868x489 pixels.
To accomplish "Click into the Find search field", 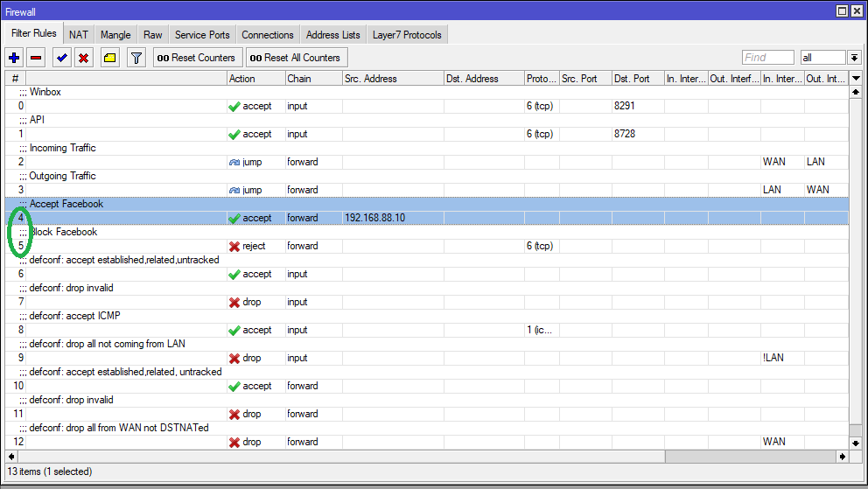I will point(767,58).
